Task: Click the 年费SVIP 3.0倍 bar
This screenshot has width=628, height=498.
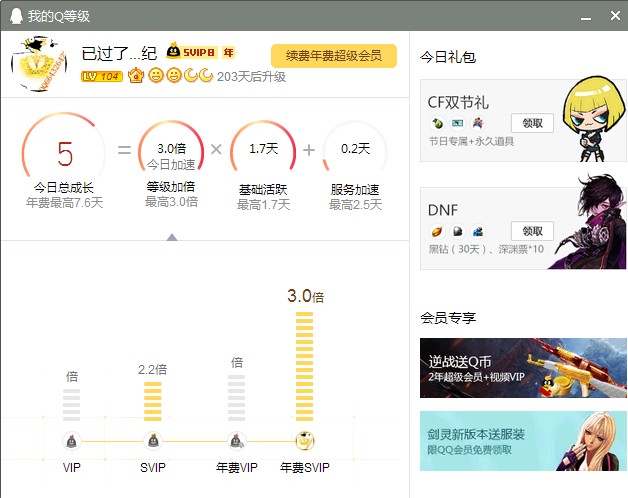Action: point(304,367)
